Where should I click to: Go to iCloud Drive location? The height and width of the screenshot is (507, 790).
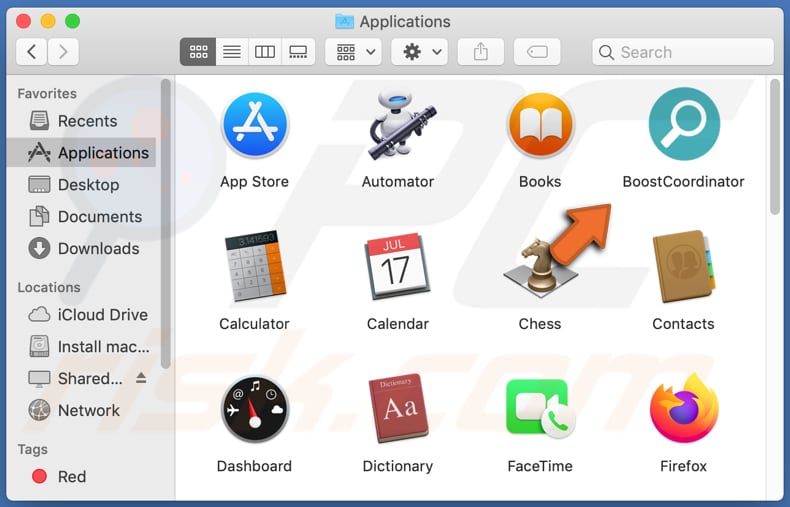(x=102, y=314)
